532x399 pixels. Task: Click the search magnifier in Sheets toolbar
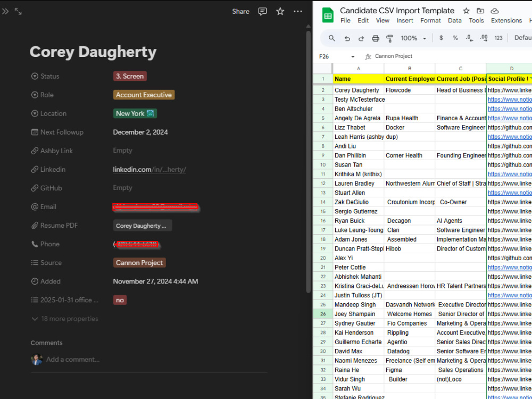pos(332,38)
